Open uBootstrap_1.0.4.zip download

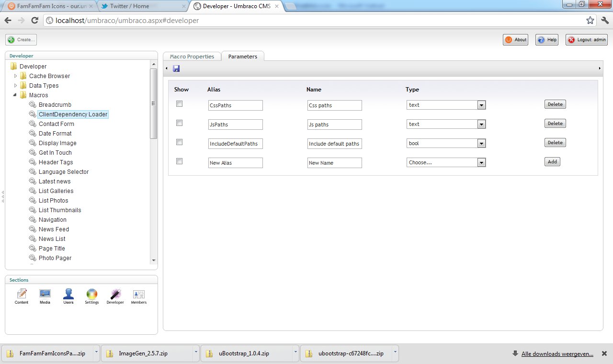click(x=244, y=354)
